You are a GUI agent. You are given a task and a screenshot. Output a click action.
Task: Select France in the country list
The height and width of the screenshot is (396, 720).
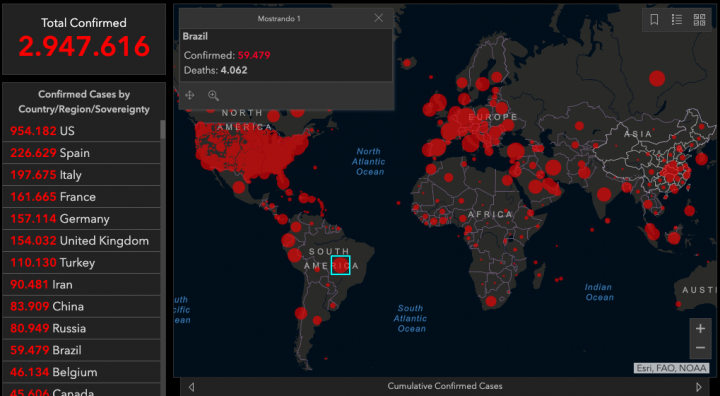(81, 197)
